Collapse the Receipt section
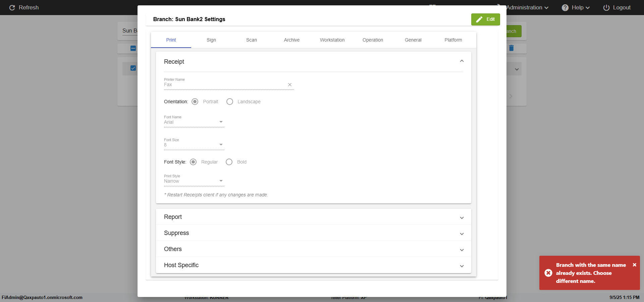The height and width of the screenshot is (302, 644). [462, 61]
